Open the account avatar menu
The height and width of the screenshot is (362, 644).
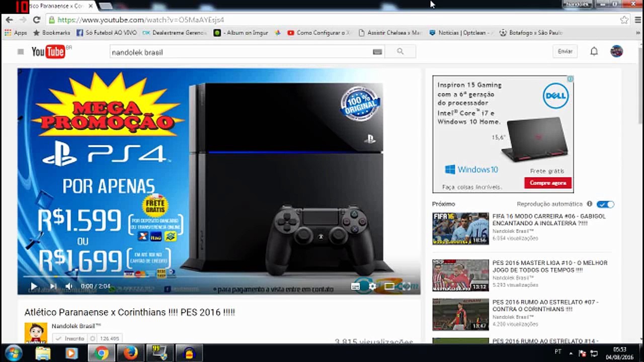click(x=616, y=51)
